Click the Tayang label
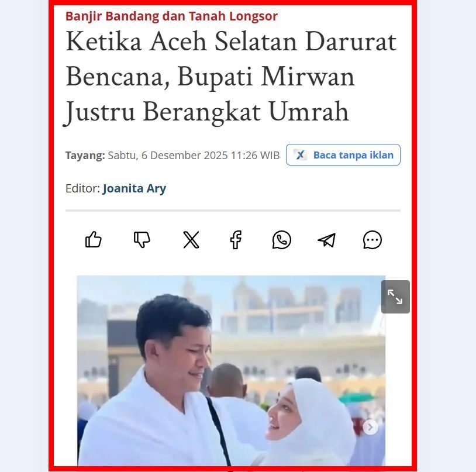The height and width of the screenshot is (472, 476). click(85, 156)
